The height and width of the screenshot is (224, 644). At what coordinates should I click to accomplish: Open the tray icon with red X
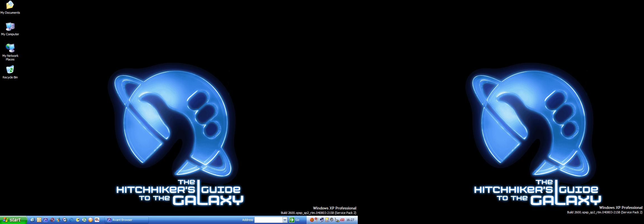pyautogui.click(x=317, y=220)
